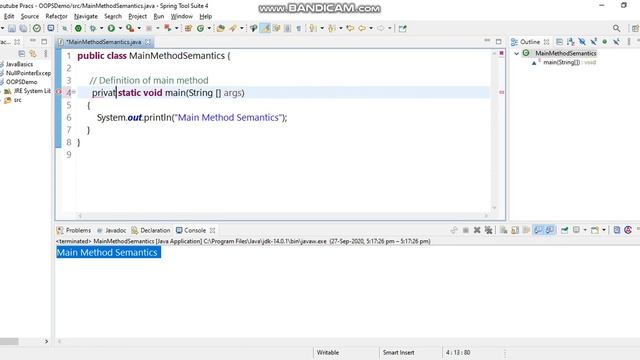
Task: Open the Source menu
Action: [x=30, y=16]
